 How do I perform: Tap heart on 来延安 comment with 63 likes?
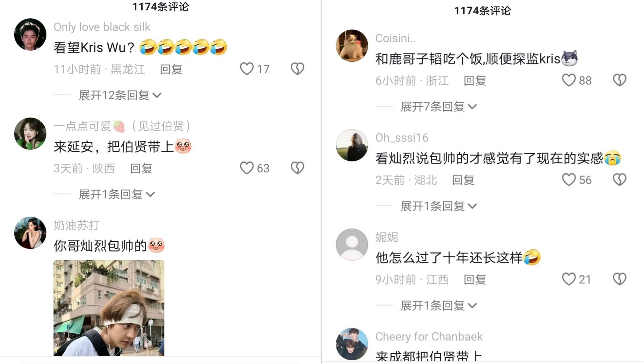click(x=247, y=168)
